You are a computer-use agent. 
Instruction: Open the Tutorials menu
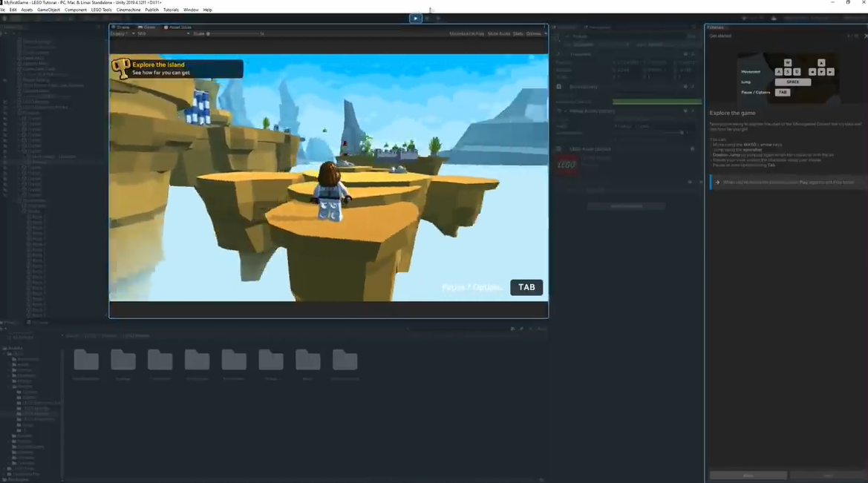pos(171,10)
